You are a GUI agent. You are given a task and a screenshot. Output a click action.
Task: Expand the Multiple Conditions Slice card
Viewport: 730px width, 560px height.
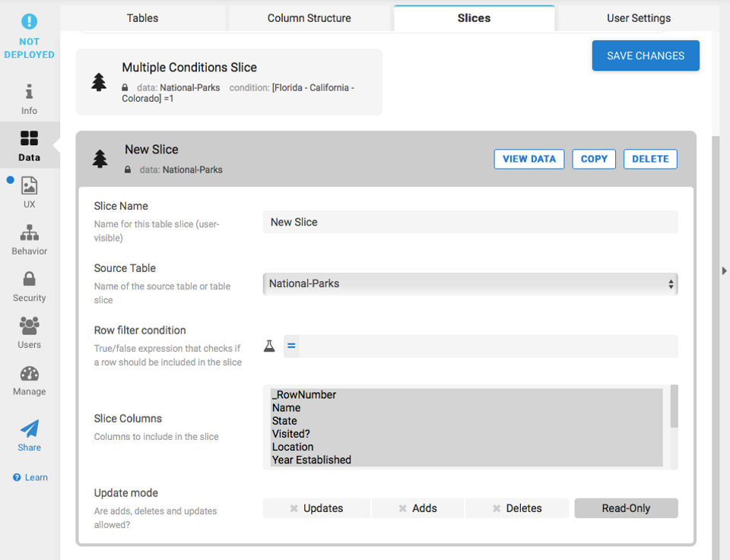point(228,82)
